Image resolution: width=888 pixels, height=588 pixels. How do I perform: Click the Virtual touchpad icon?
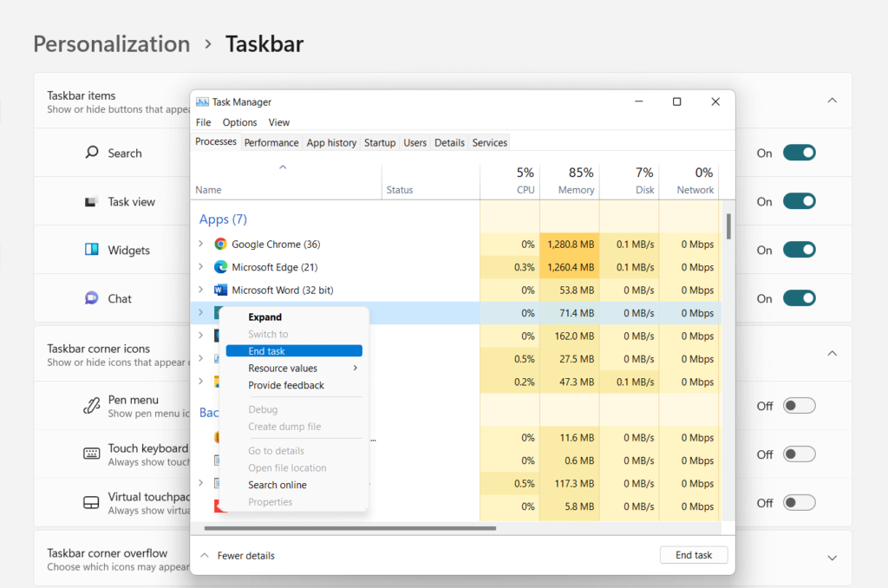click(x=91, y=502)
